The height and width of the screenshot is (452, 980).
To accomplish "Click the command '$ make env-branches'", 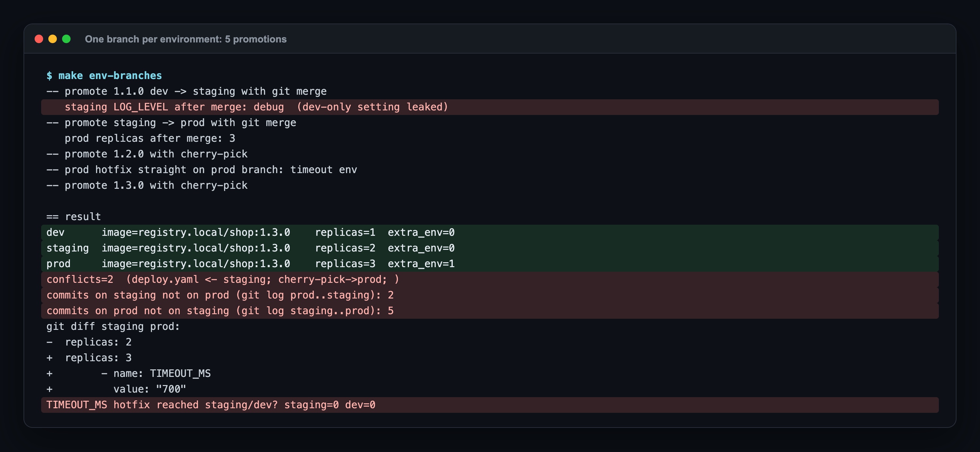I will point(104,75).
